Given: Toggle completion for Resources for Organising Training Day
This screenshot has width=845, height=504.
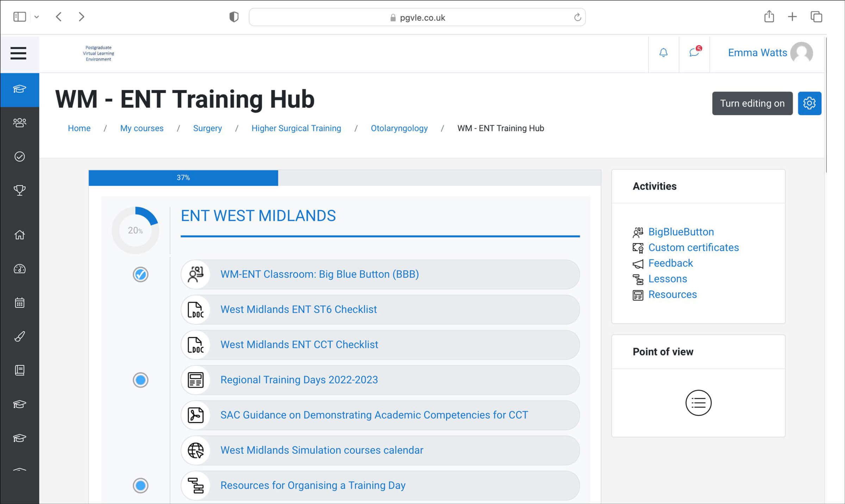Looking at the screenshot, I should tap(140, 485).
